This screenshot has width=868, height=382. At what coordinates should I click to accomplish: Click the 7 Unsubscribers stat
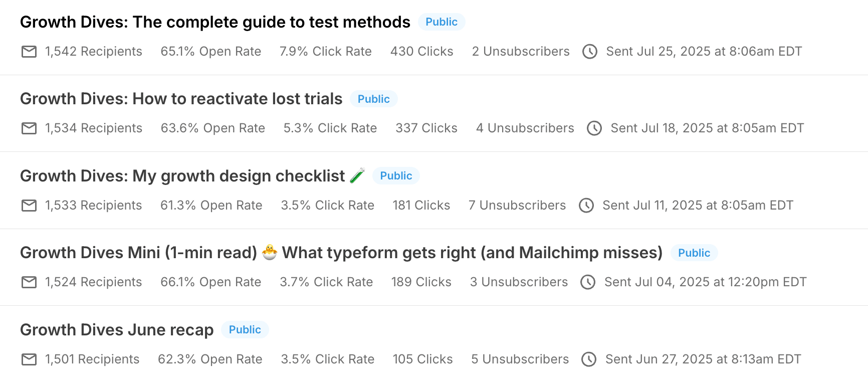[x=517, y=206]
